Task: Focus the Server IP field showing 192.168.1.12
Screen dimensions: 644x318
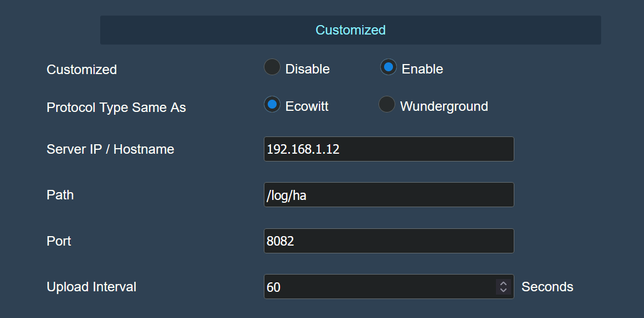Action: pos(389,149)
